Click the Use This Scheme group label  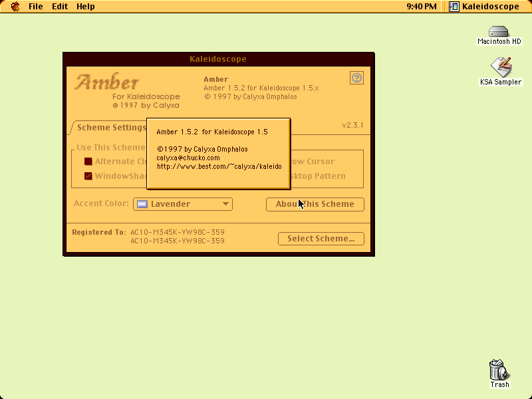tap(110, 148)
